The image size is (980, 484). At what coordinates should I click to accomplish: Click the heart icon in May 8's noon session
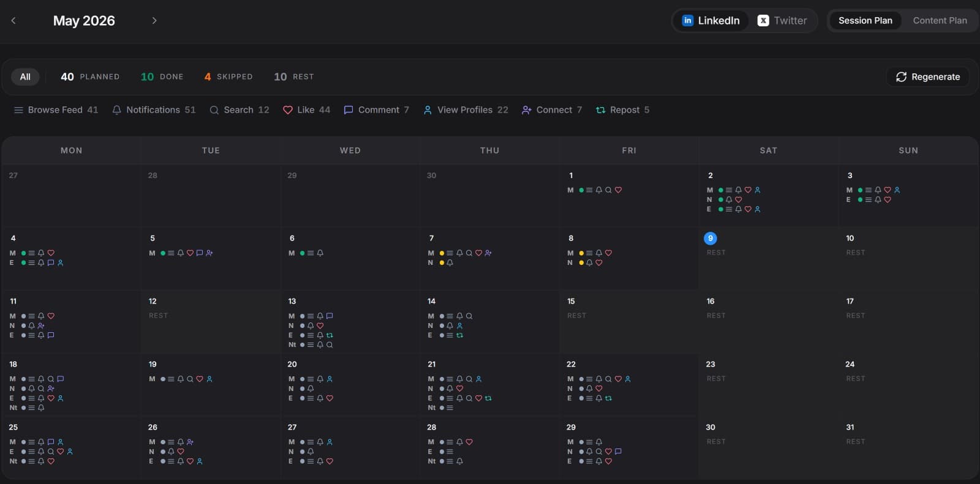[x=599, y=263]
